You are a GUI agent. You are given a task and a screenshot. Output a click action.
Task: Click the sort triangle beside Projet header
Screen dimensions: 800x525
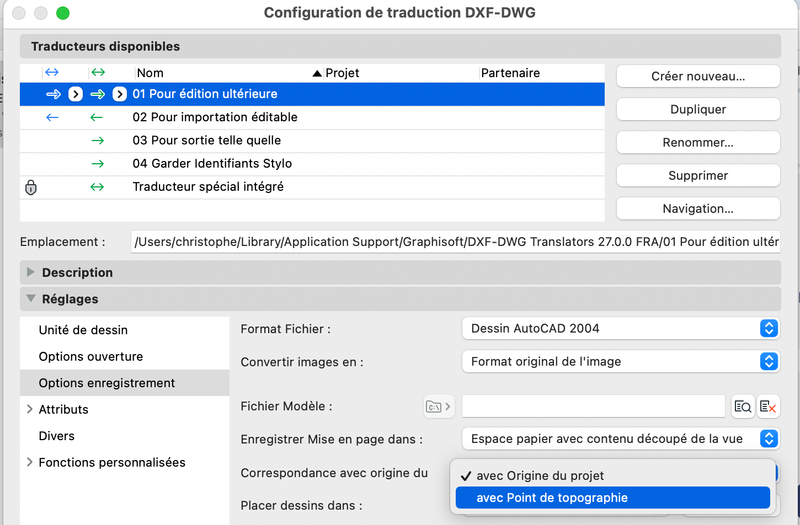[317, 73]
